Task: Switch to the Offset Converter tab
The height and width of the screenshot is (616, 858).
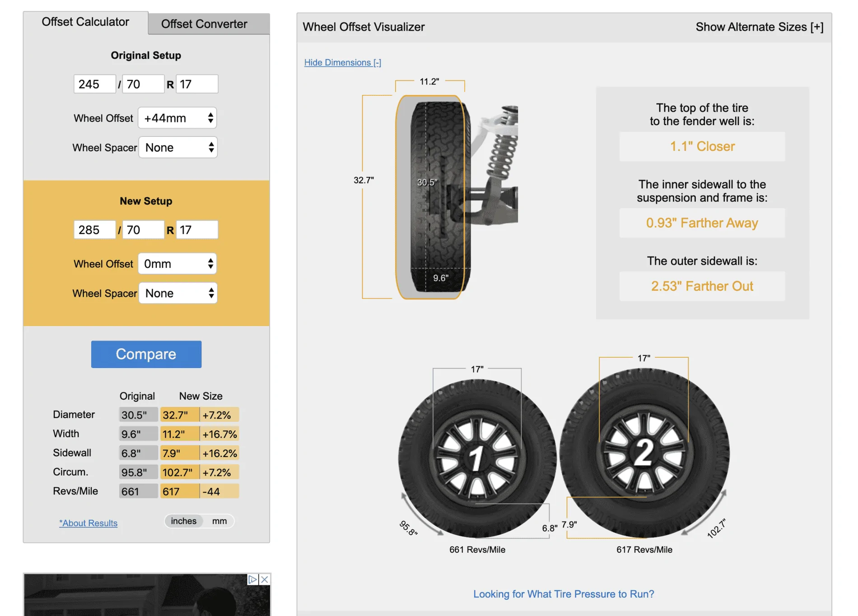Action: coord(204,24)
